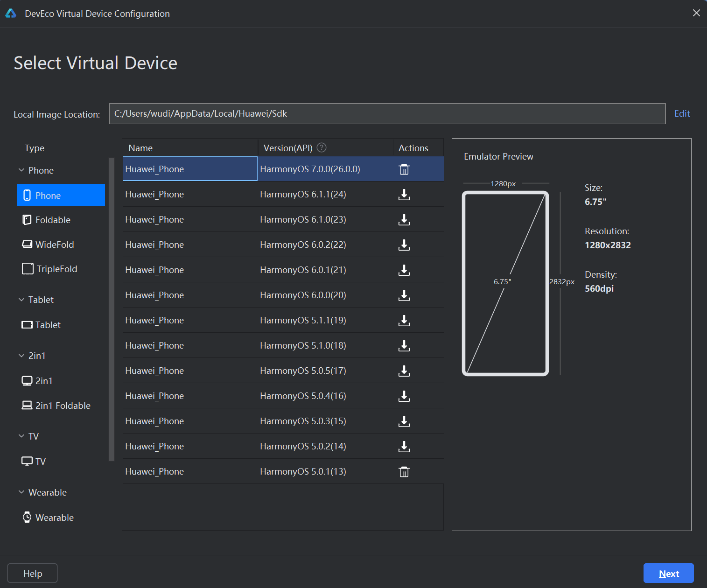This screenshot has height=588, width=707.
Task: Download the HarmonyOS 5.1.0(18) image
Action: point(404,346)
